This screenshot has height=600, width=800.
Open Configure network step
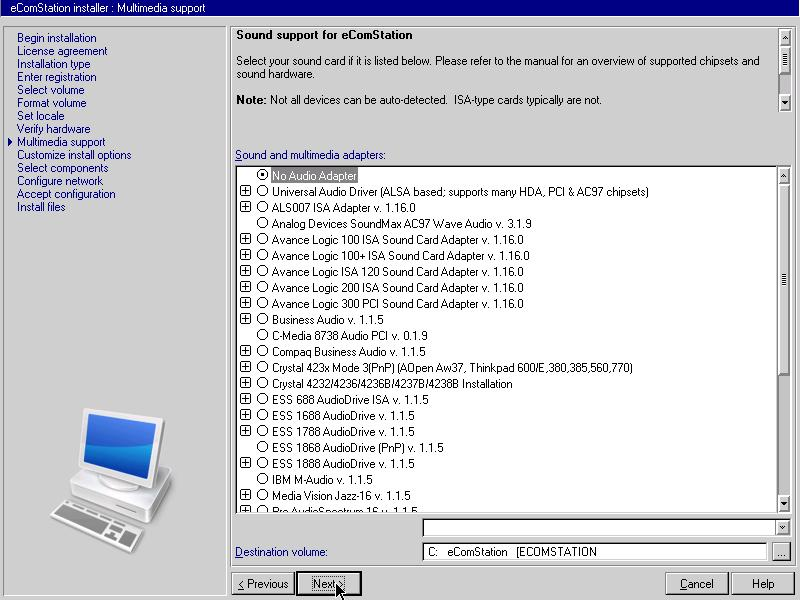pyautogui.click(x=60, y=181)
